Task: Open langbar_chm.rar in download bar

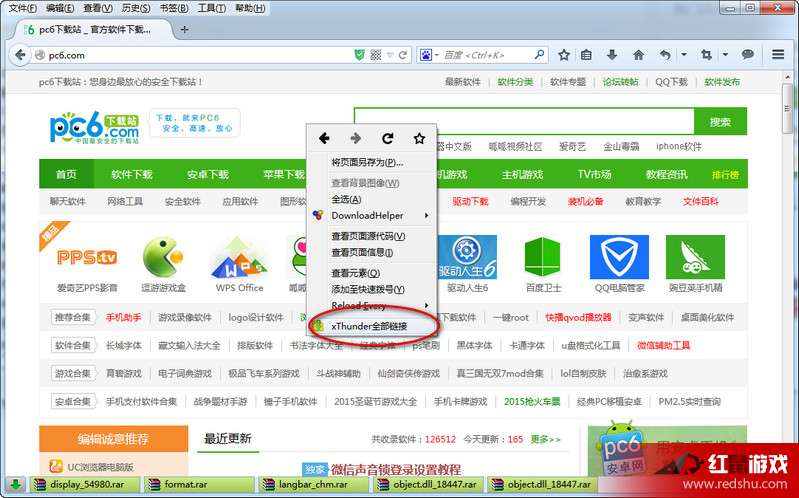Action: (313, 484)
